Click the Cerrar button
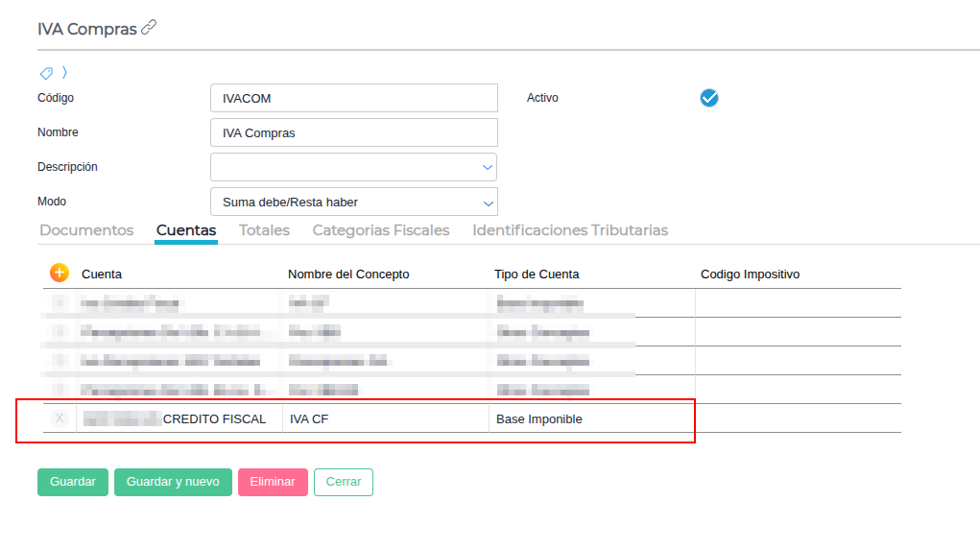Screen dimensions: 980x549 [343, 482]
